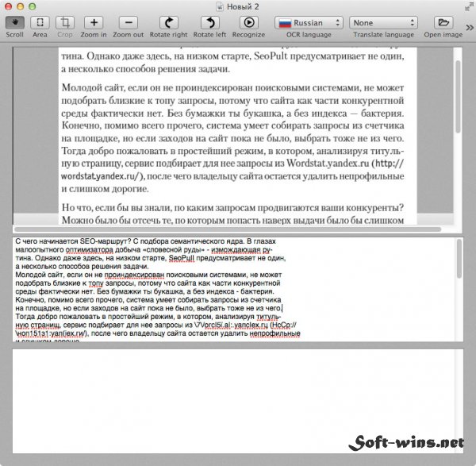This screenshot has height=466, width=476.
Task: Rotate the image left
Action: [210, 23]
